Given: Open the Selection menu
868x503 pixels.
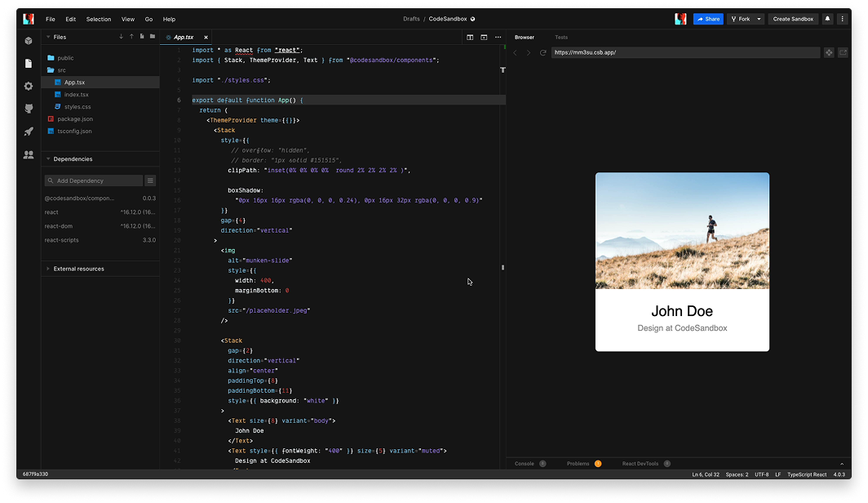Looking at the screenshot, I should [x=99, y=19].
